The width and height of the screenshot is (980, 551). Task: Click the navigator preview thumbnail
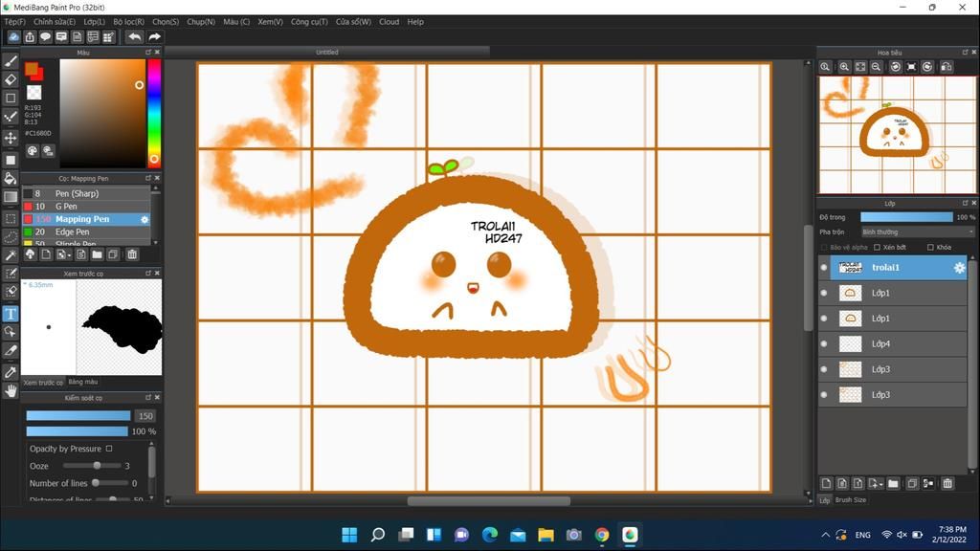tap(897, 135)
